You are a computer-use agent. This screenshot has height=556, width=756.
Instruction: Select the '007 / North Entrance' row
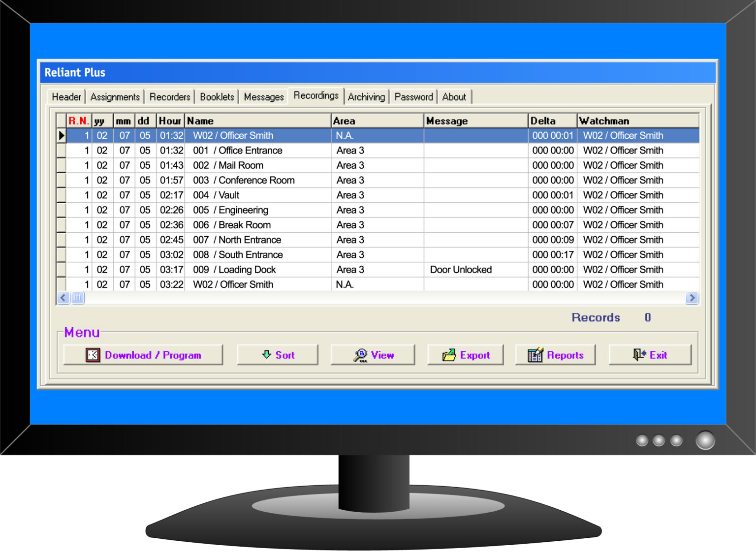pos(378,240)
